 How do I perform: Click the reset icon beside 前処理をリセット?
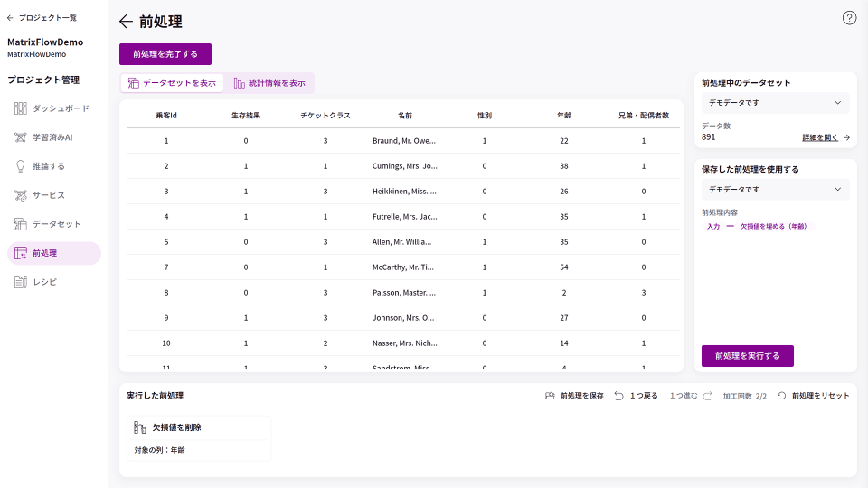[781, 396]
